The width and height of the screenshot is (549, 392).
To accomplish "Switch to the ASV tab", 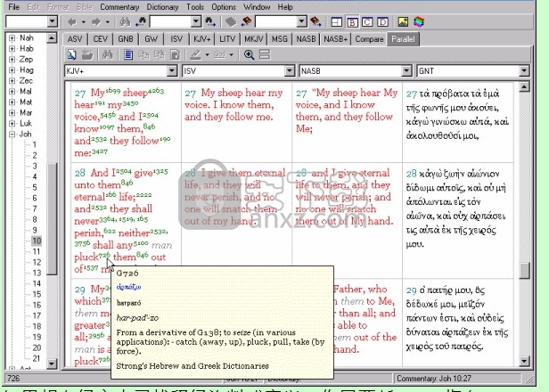I will point(75,39).
